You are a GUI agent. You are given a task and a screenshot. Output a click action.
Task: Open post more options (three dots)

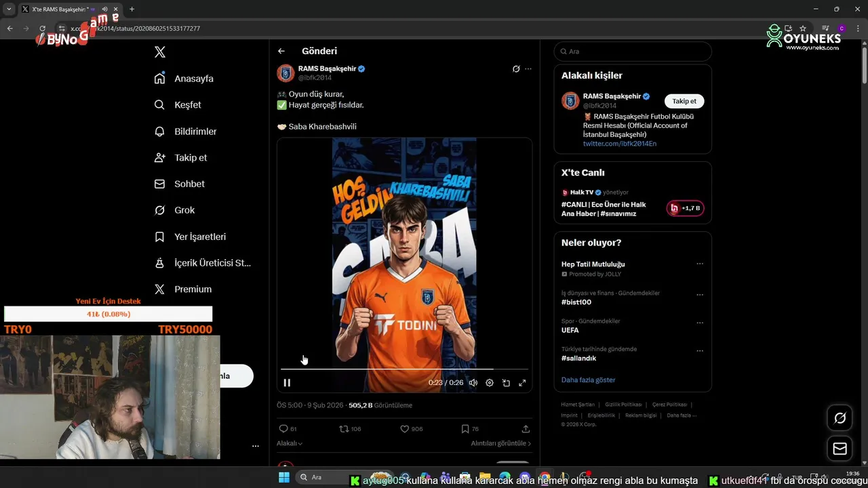point(528,69)
